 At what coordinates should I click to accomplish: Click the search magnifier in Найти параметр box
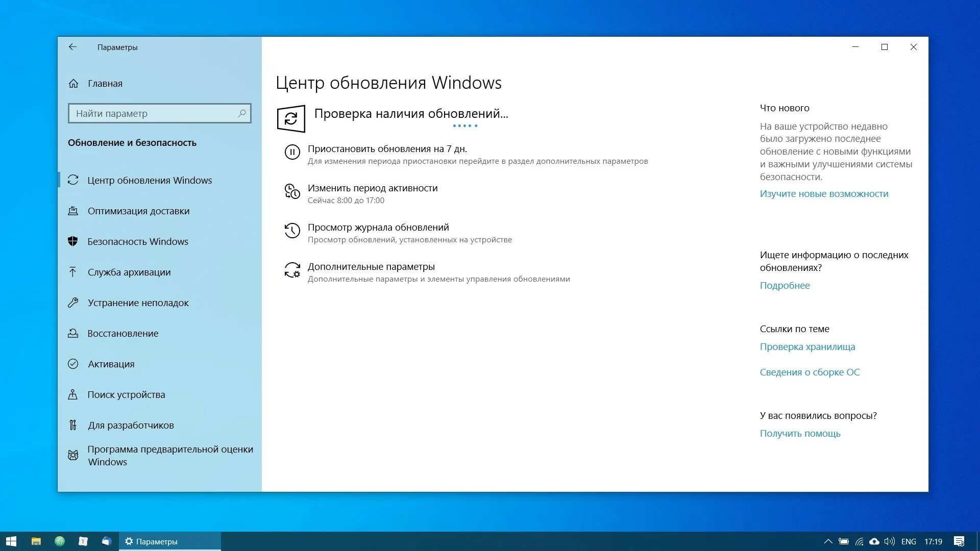[242, 113]
